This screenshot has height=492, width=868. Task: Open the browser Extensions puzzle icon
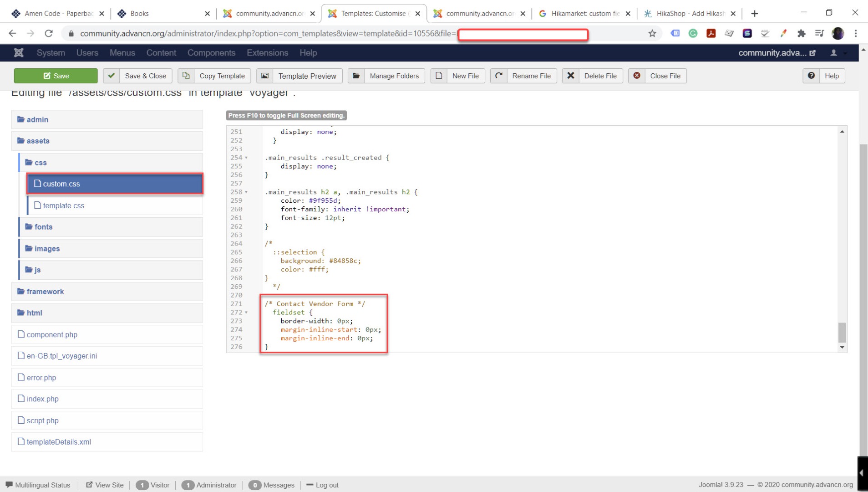pyautogui.click(x=801, y=33)
